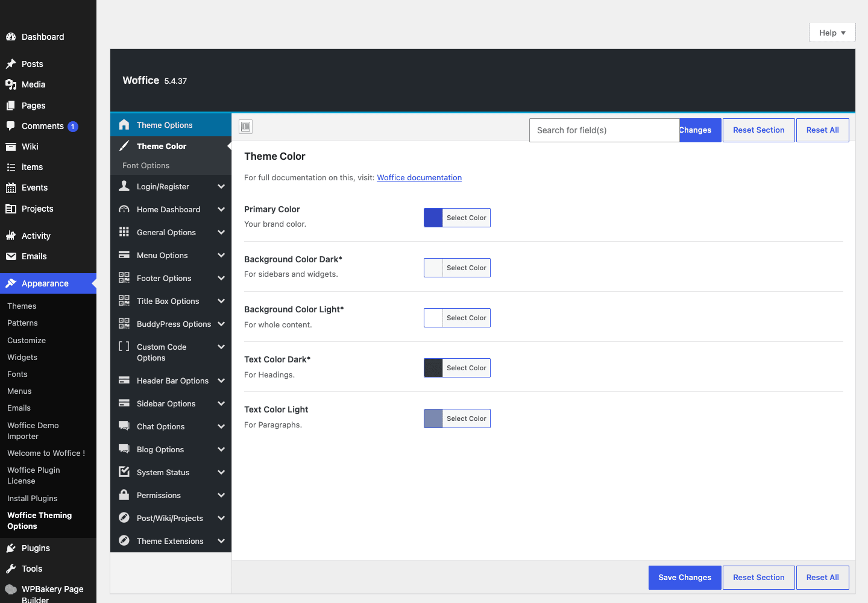Click Text Color Light swatch
868x603 pixels.
[x=433, y=418]
